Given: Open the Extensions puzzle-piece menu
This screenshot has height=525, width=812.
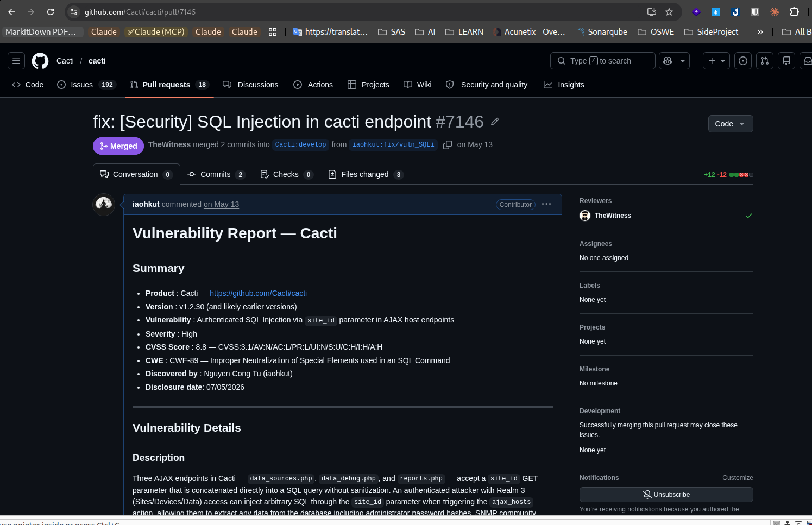Looking at the screenshot, I should [794, 12].
